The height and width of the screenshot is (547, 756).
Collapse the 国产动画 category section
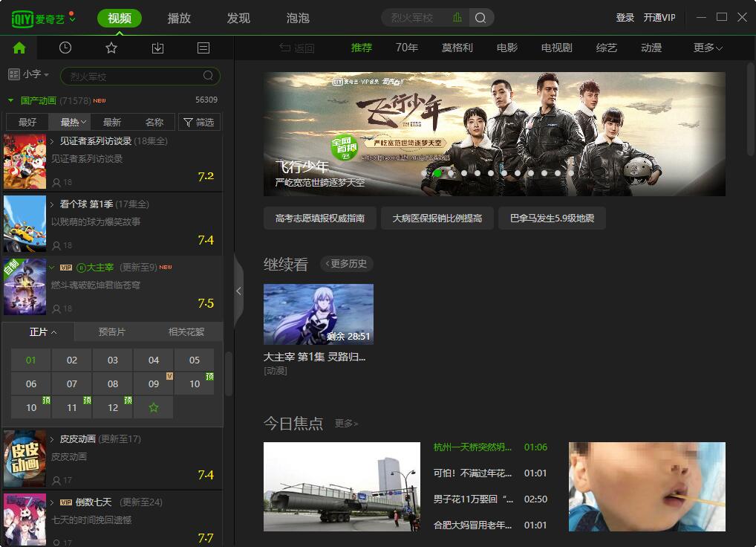pos(9,100)
